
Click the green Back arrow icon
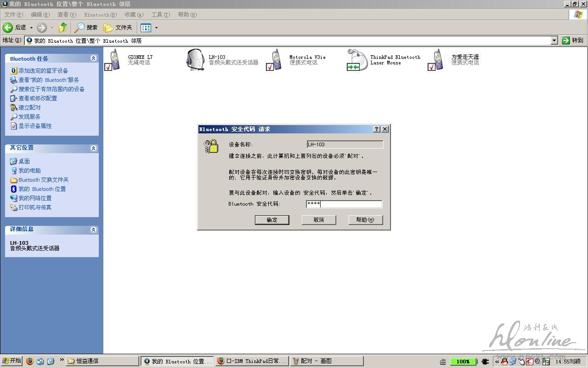tap(8, 28)
